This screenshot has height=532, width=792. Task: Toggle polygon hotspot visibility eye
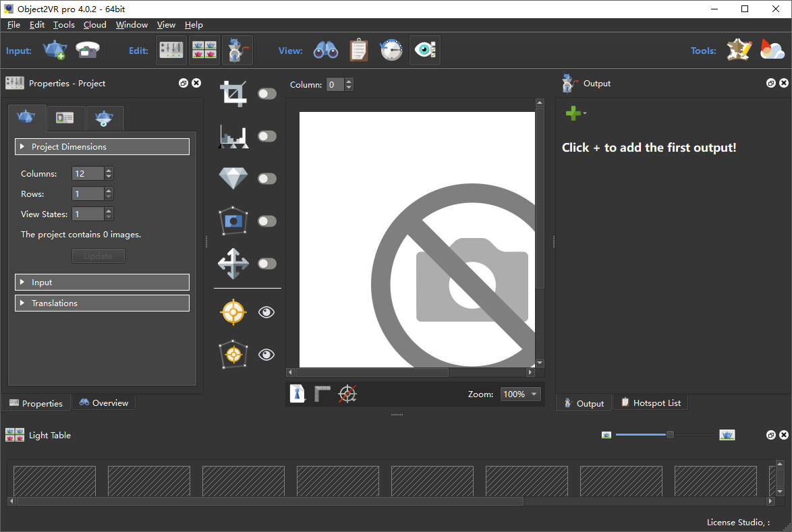tap(266, 355)
